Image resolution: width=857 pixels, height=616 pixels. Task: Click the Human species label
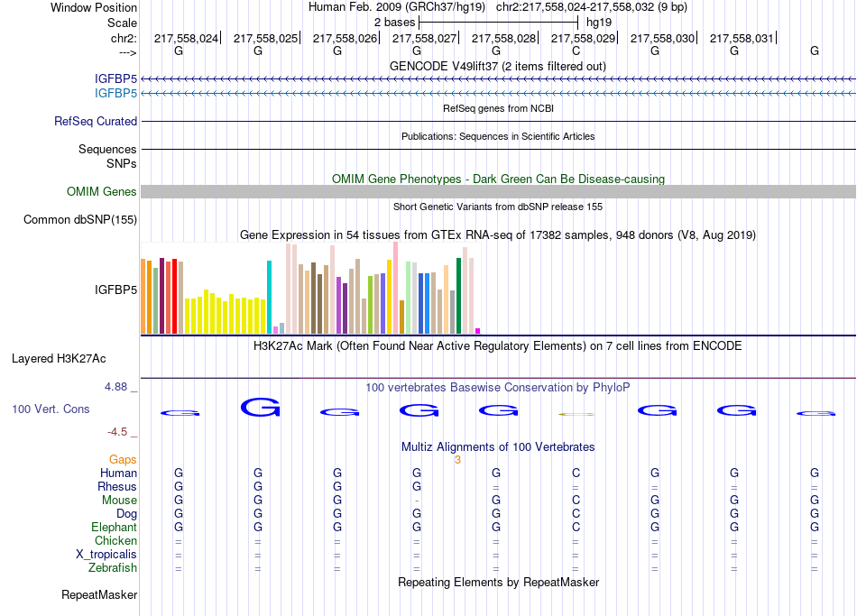point(118,473)
